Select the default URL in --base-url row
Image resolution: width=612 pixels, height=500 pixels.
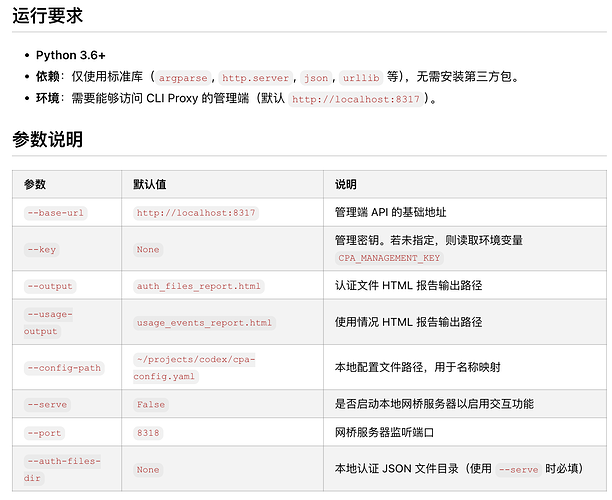coord(196,213)
